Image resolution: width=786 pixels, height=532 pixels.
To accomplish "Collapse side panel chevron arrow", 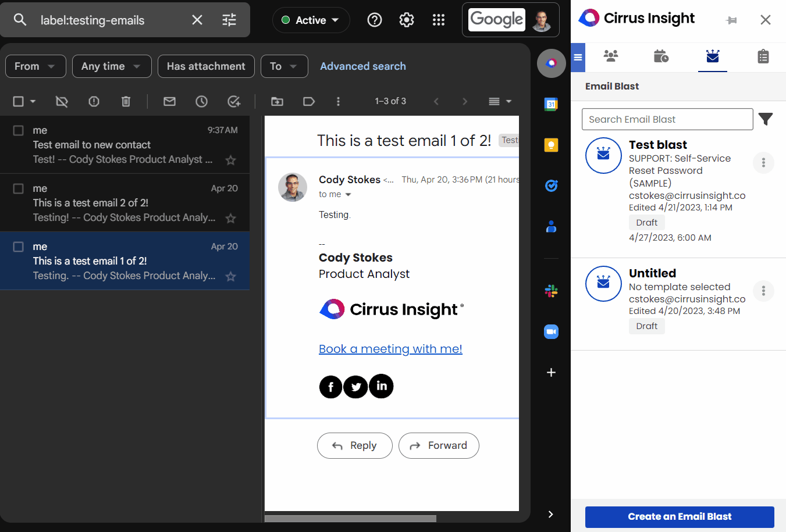I will [550, 514].
